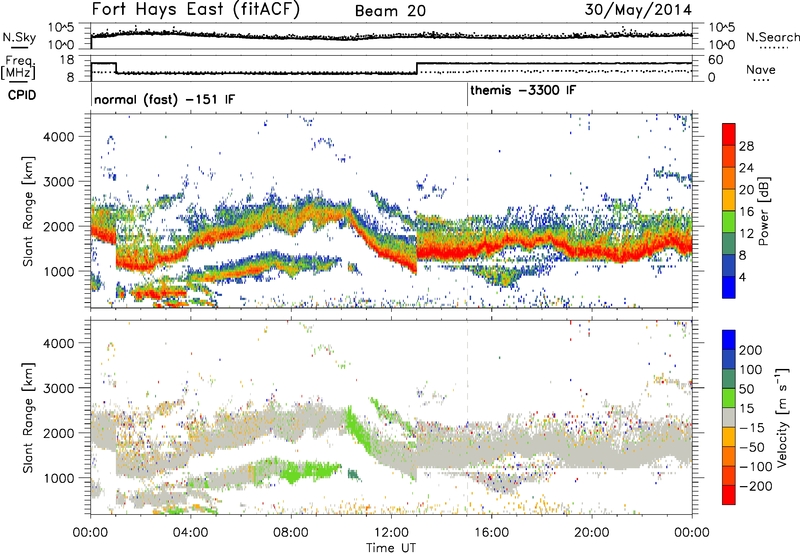800x554 pixels.
Task: Click the '200' value on Velocity colorbar
Action: click(751, 350)
